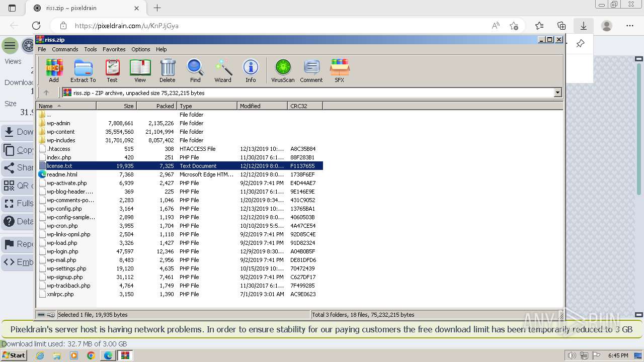Sort by Modified column header

point(262,106)
